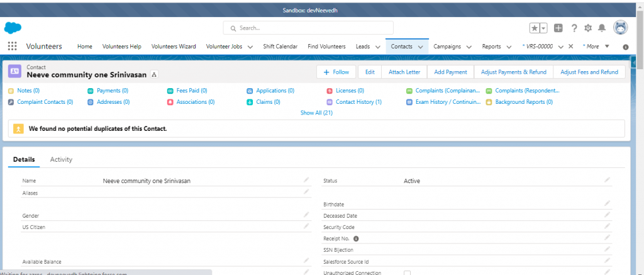Click the Edit button
This screenshot has width=644, height=275.
370,72
